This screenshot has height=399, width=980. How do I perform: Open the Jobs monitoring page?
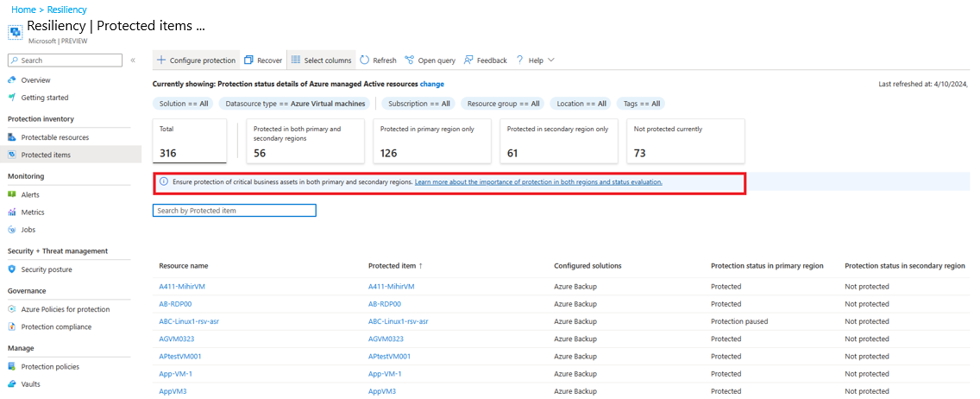[x=28, y=230]
